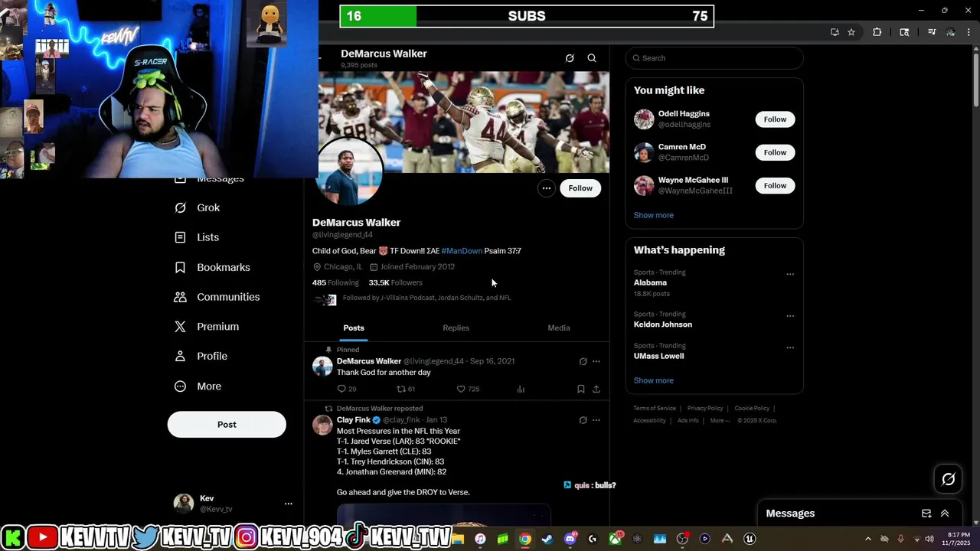Open Steam from the taskbar
This screenshot has width=980, height=551.
(x=547, y=539)
